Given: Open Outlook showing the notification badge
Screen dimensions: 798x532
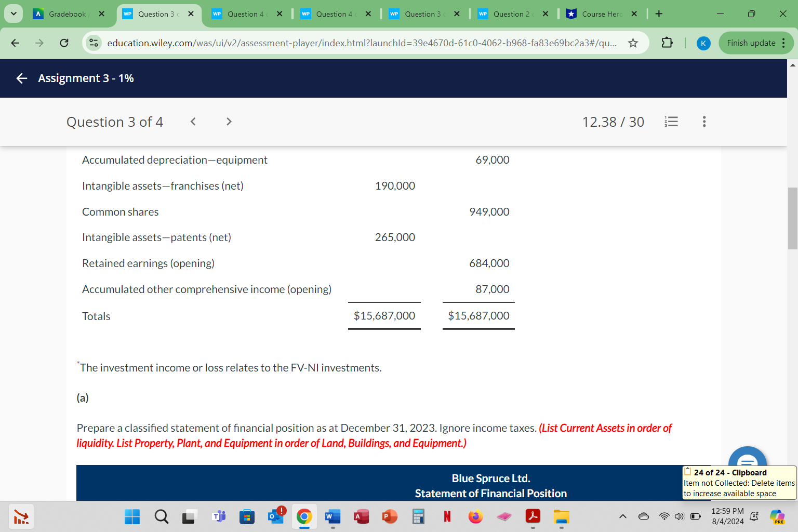Looking at the screenshot, I should click(x=275, y=516).
